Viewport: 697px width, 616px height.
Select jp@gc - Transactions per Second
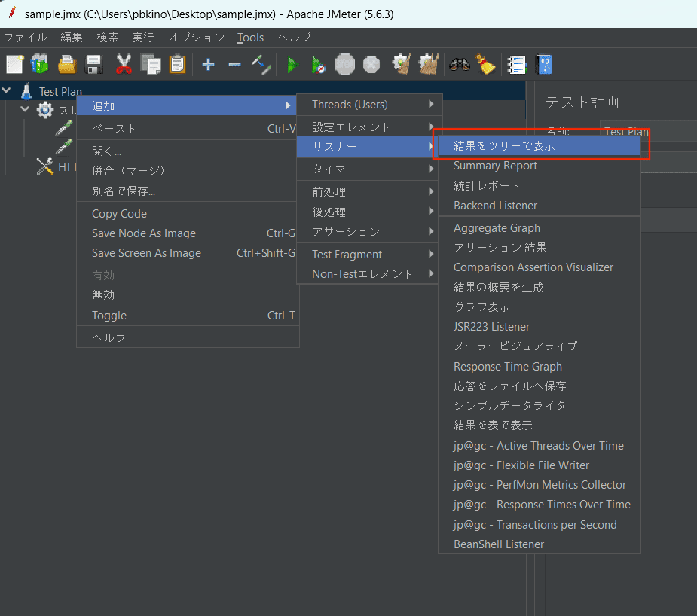(540, 525)
